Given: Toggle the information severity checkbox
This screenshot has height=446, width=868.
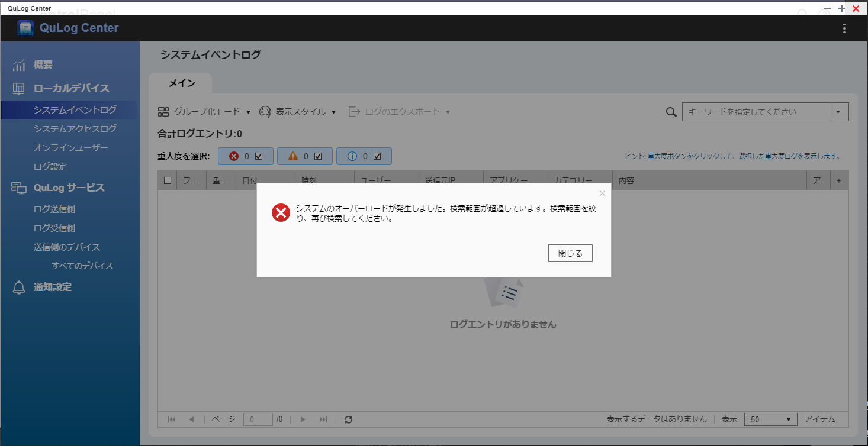Looking at the screenshot, I should (377, 157).
